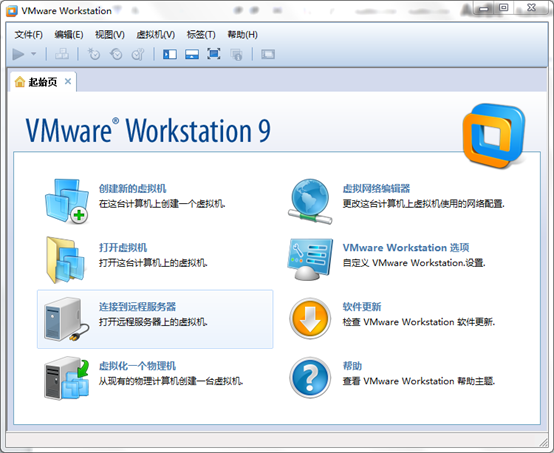Click text 检查 VMware Workstation 软件更新.
Viewport: 554px width, 453px height.
[419, 322]
